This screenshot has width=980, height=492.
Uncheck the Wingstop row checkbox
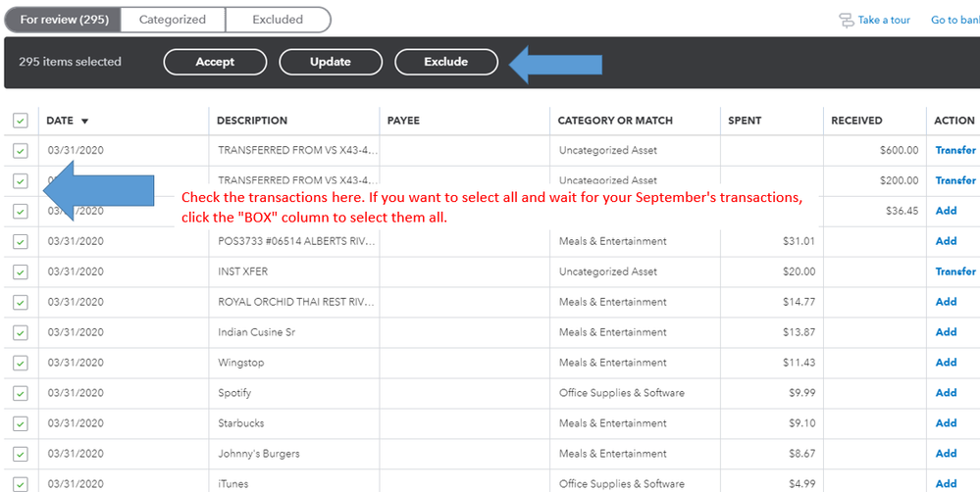(x=21, y=363)
